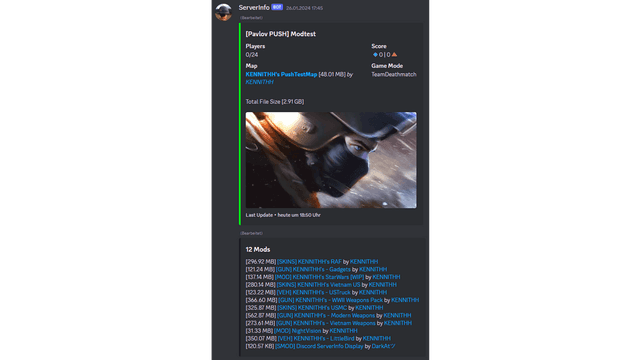
Task: Open KENNITHH's PushTestMap map link
Action: [281, 74]
